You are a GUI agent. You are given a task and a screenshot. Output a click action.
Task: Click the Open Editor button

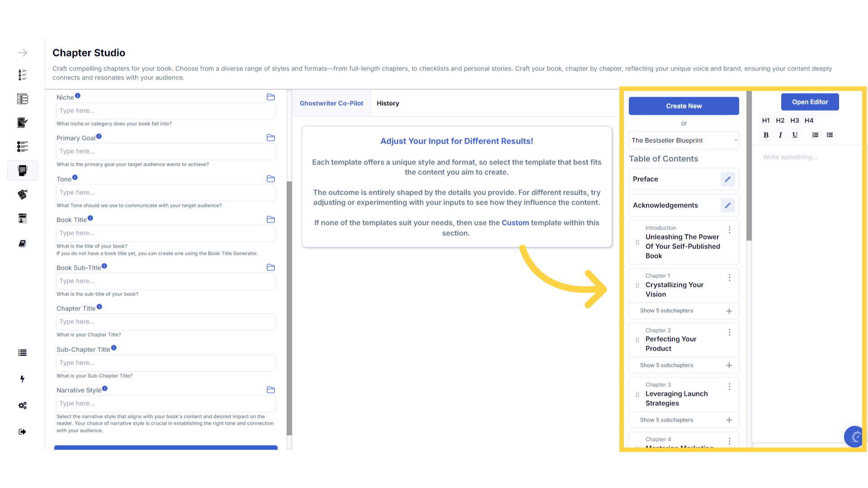click(810, 102)
